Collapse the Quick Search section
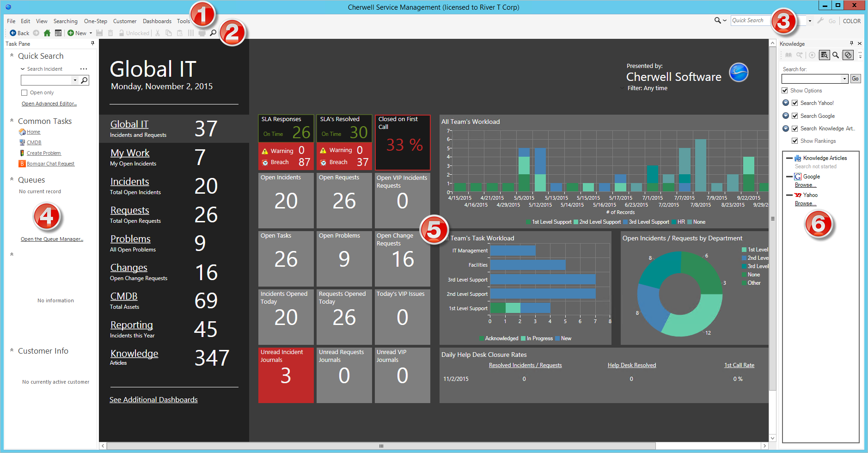Screen dimensions: 868x453 pyautogui.click(x=12, y=55)
